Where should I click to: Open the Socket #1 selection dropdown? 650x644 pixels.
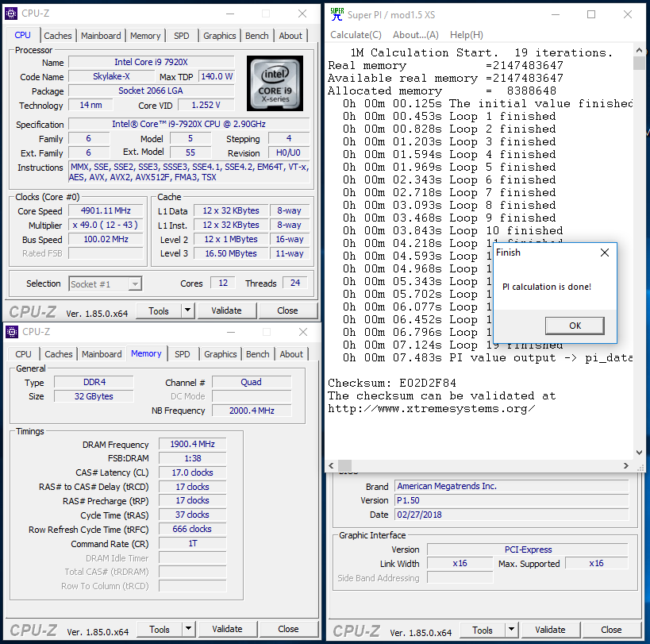[x=135, y=284]
